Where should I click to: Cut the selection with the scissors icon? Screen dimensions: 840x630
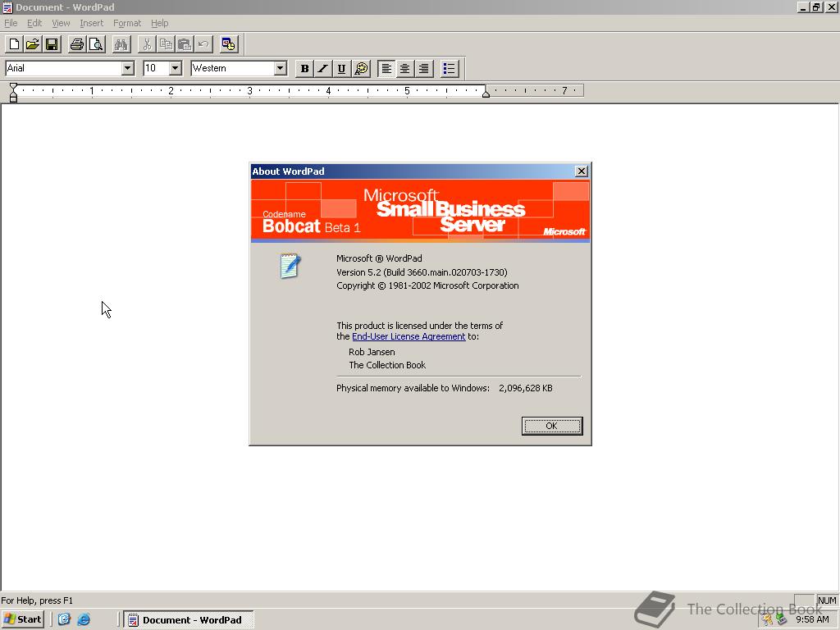point(147,44)
